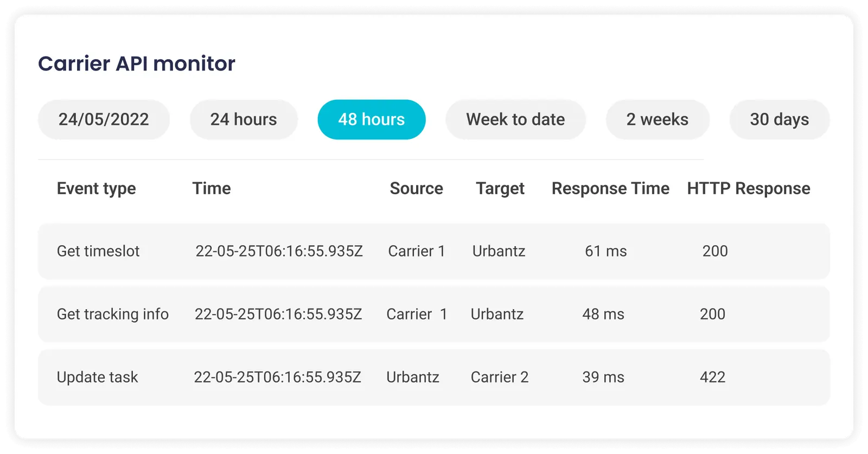Image resolution: width=868 pixels, height=454 pixels.
Task: Click the 422 HTTP response code
Action: click(713, 377)
